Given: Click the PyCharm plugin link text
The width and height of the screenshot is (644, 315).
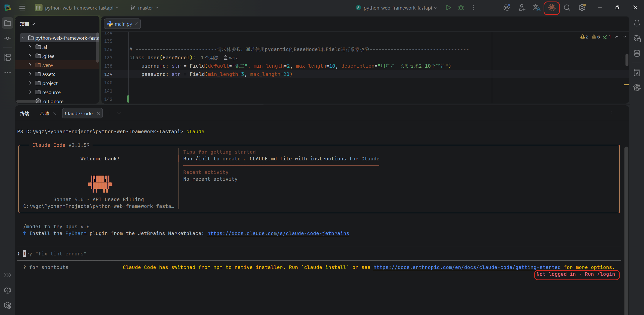Looking at the screenshot, I should [76, 234].
